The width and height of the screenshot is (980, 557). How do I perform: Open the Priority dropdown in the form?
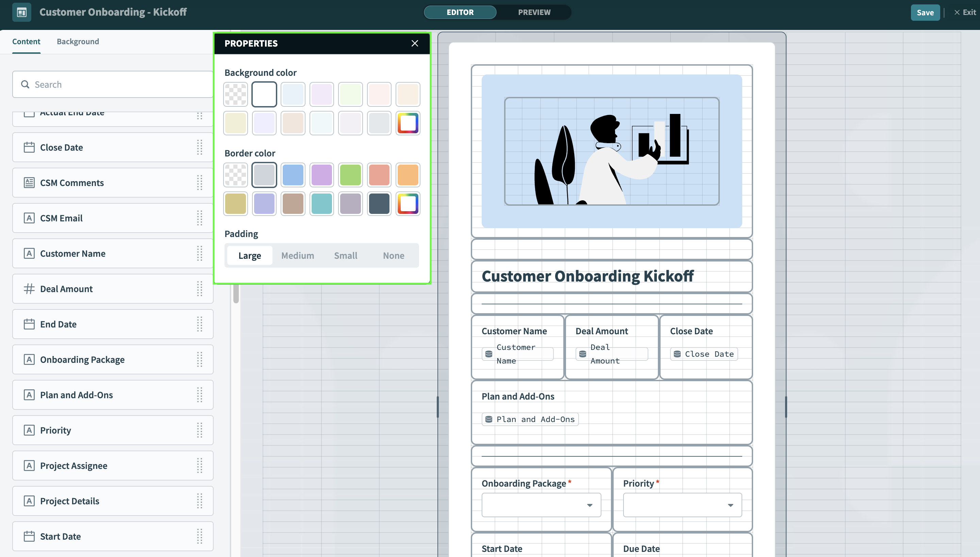(682, 505)
